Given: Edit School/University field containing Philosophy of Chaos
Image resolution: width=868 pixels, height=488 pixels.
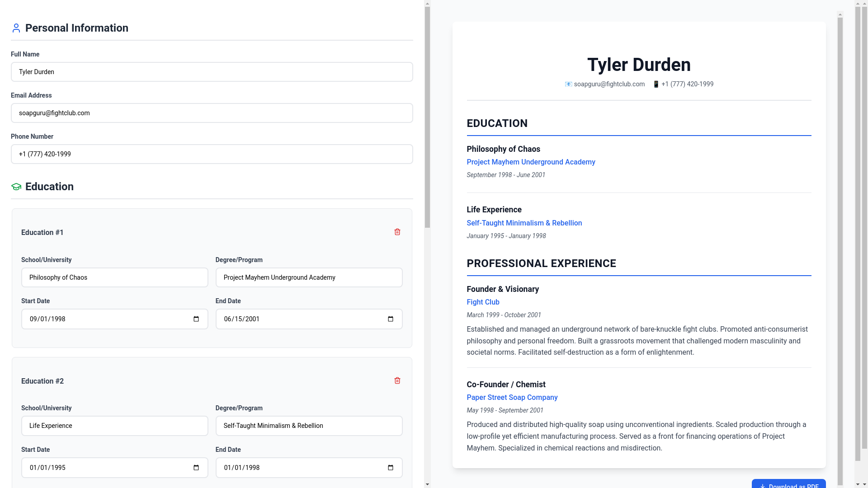Looking at the screenshot, I should 115,277.
